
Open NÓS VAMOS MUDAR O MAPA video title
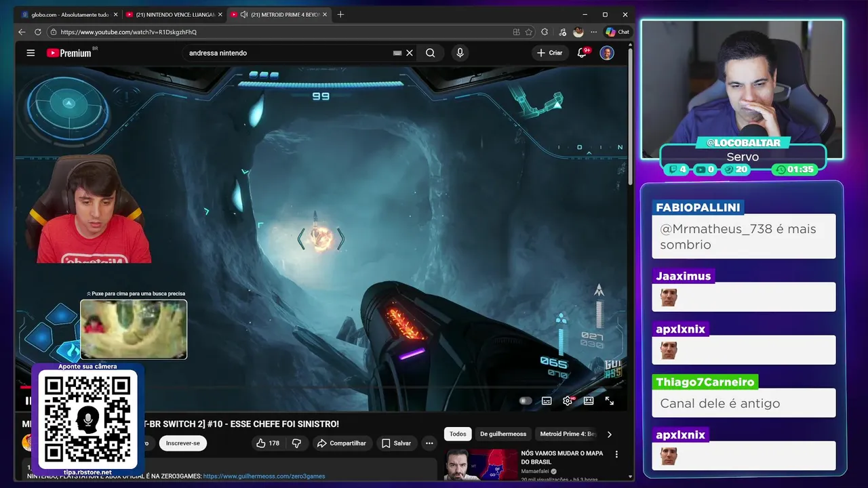coord(561,457)
